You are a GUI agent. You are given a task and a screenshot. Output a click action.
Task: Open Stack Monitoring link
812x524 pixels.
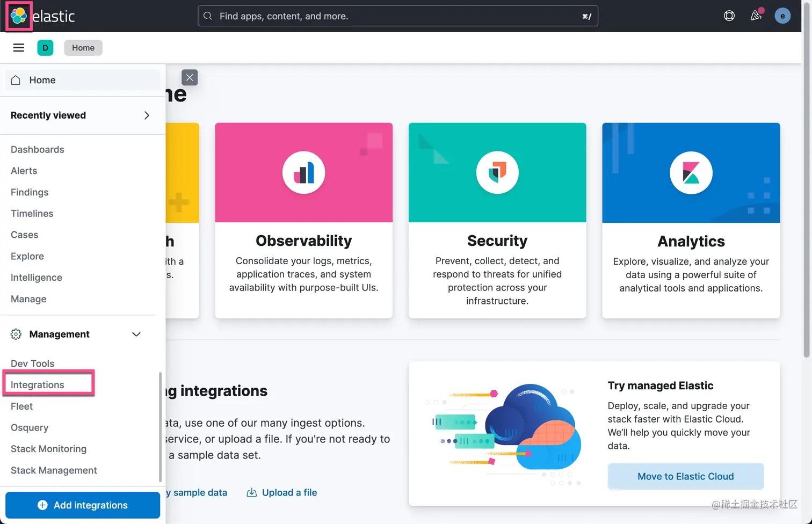(x=49, y=449)
